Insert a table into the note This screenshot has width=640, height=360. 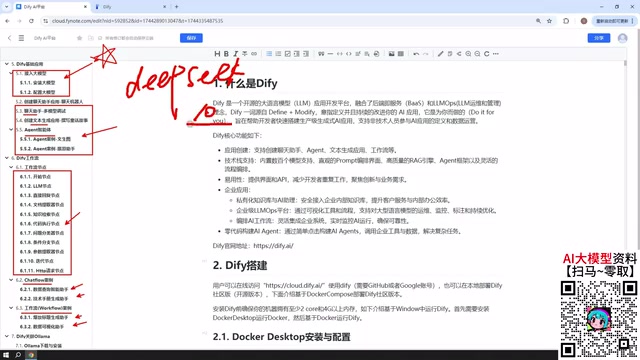click(401, 54)
